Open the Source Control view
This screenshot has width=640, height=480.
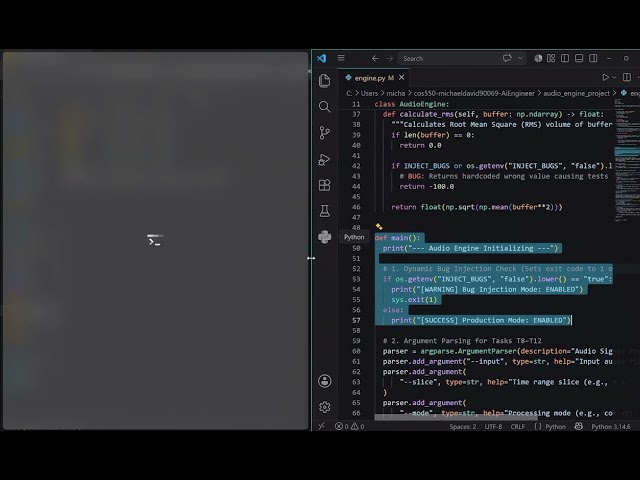click(324, 133)
